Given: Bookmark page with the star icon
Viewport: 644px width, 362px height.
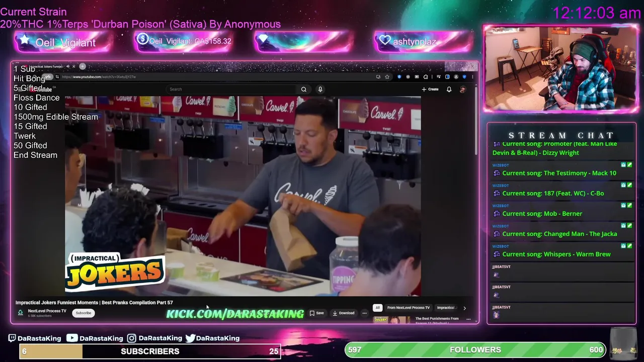Looking at the screenshot, I should pyautogui.click(x=387, y=77).
